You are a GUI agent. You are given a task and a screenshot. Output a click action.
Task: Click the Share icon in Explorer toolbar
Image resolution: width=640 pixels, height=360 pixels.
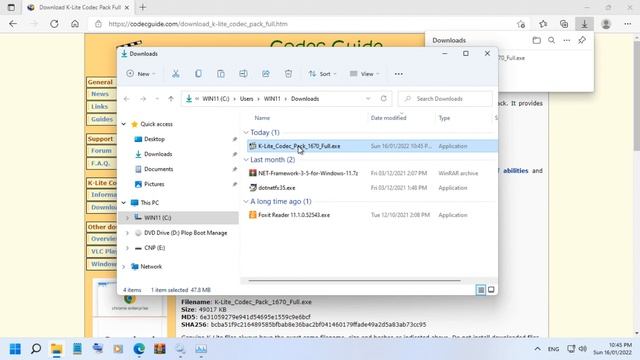(266, 74)
